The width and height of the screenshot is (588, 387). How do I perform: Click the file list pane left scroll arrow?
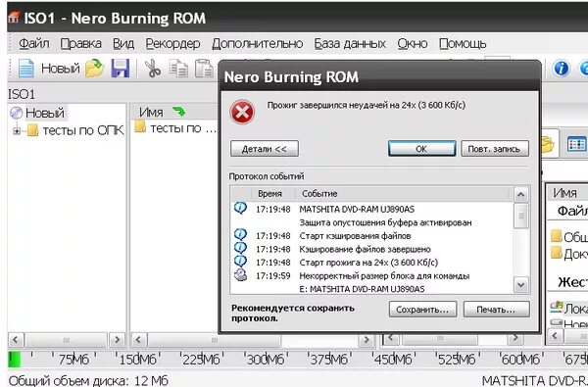(x=139, y=340)
